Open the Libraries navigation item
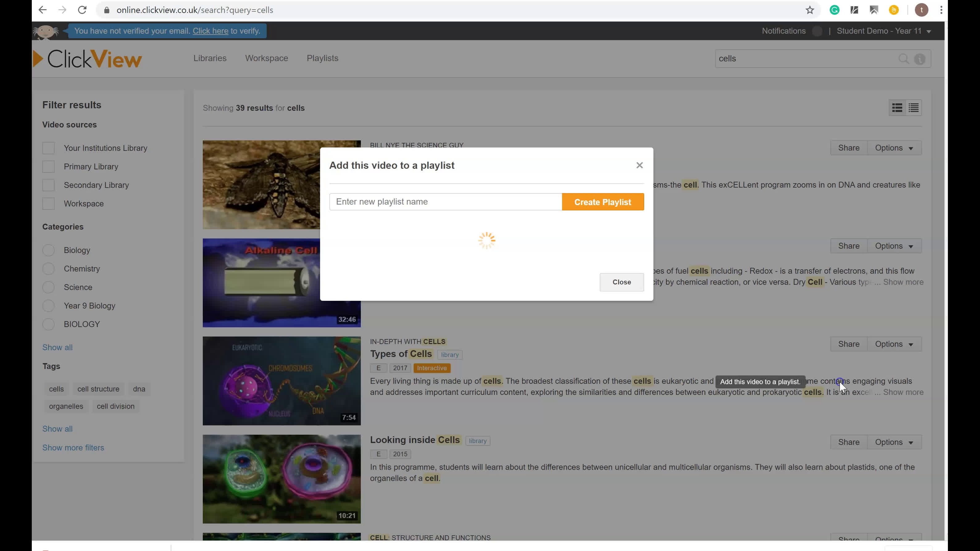The image size is (980, 551). (210, 58)
